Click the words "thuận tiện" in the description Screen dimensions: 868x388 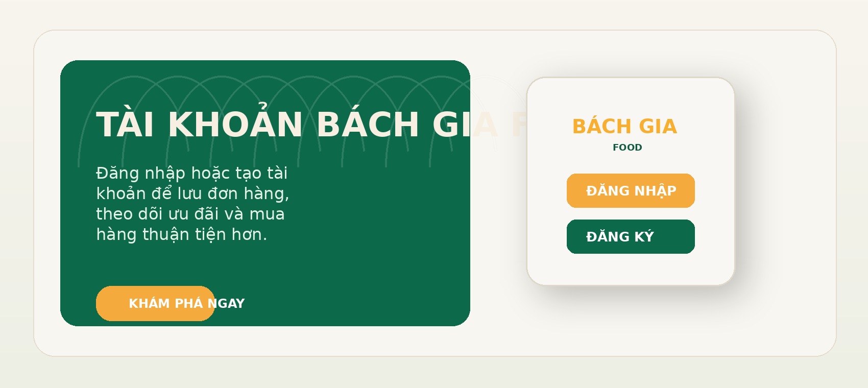coord(184,234)
